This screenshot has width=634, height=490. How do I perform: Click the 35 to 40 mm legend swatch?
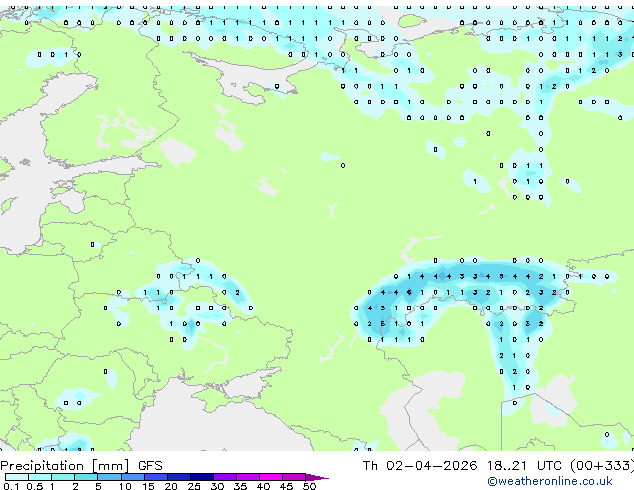[248, 477]
